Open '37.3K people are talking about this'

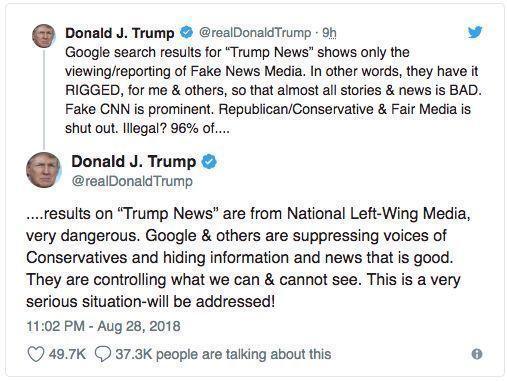point(223,354)
